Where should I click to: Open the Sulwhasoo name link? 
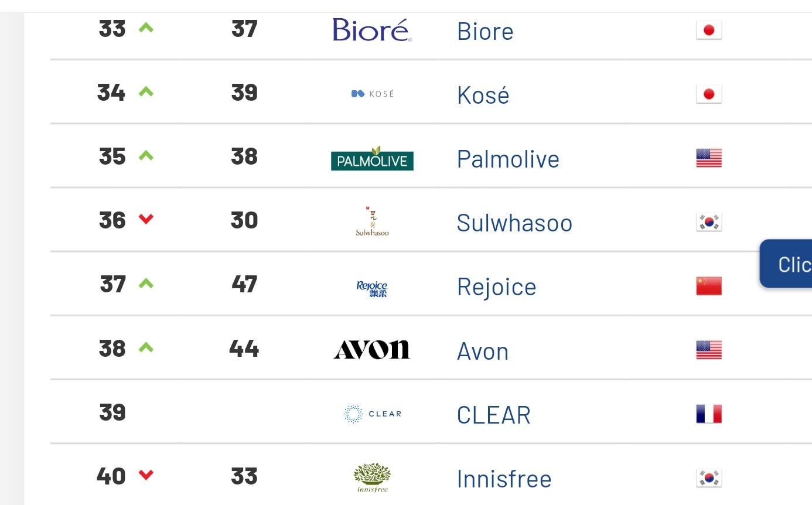[x=514, y=223]
